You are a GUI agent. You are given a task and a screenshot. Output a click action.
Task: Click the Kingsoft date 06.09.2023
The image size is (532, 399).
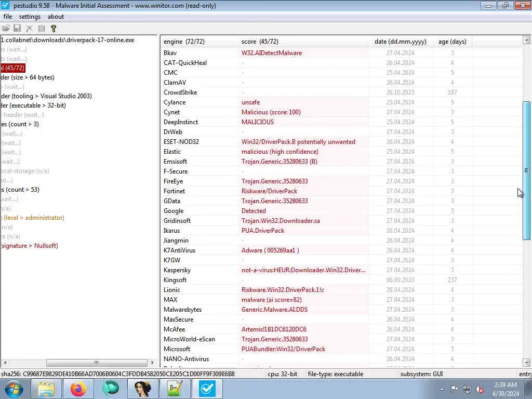point(401,280)
